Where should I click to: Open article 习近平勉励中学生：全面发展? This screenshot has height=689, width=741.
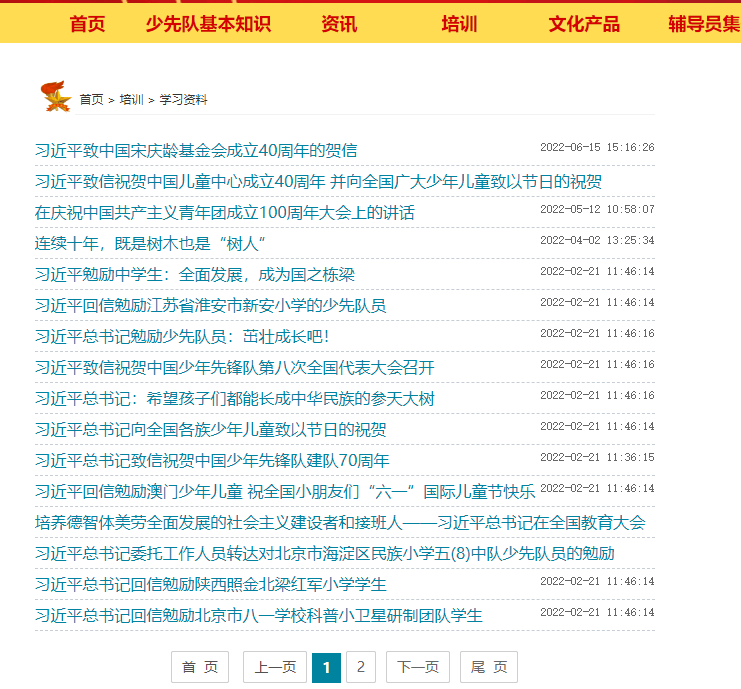click(x=195, y=275)
